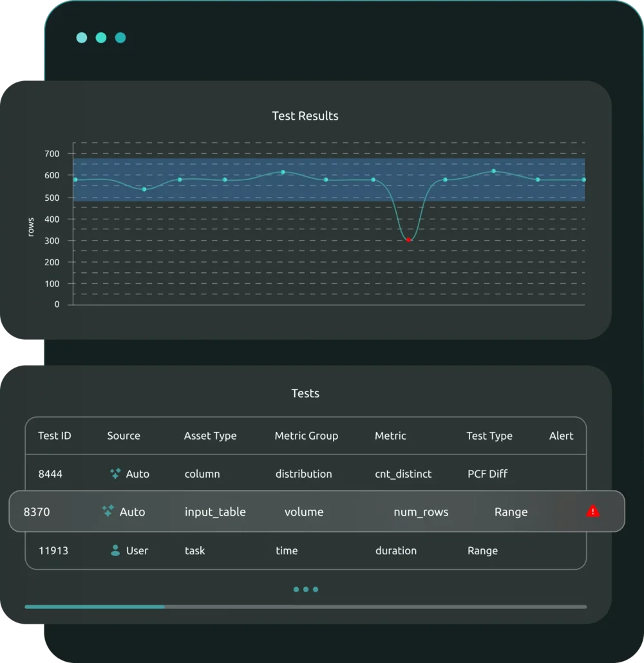The width and height of the screenshot is (644, 663).
Task: Sort by Metric Group column header
Action: 306,436
